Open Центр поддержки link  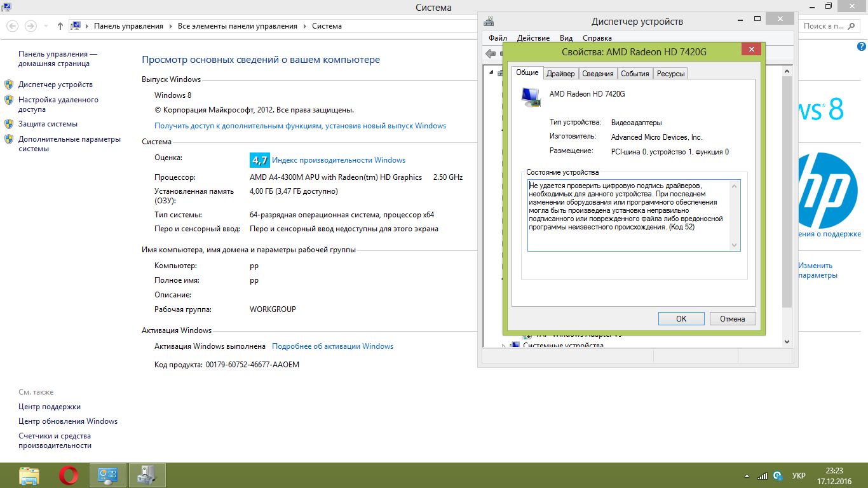point(50,407)
